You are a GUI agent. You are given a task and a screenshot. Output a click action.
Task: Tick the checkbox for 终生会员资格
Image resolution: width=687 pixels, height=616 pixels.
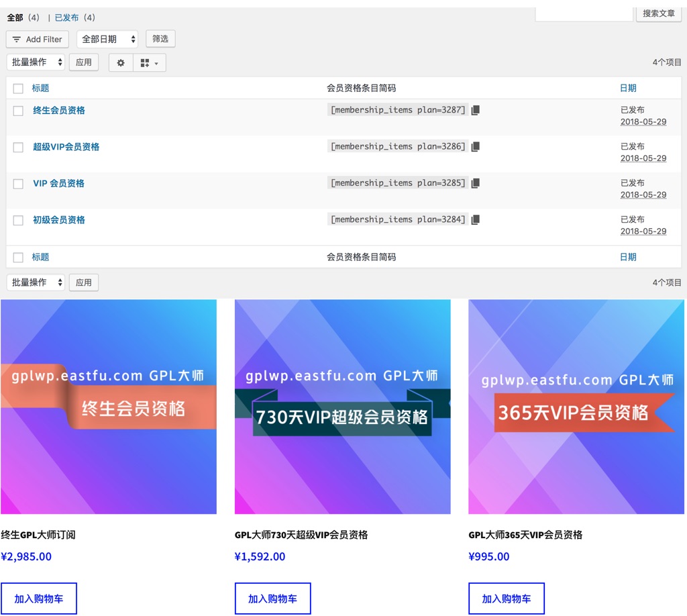point(18,111)
